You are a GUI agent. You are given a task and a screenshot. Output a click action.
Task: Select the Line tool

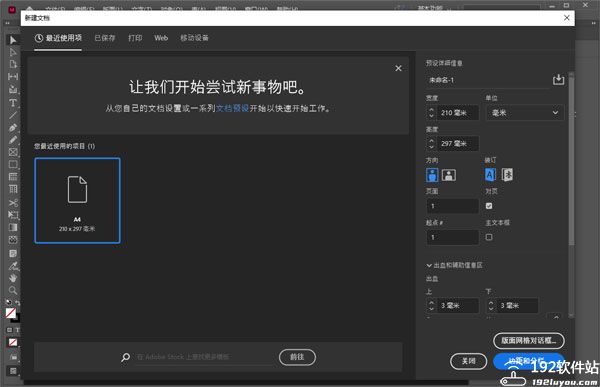tap(13, 114)
